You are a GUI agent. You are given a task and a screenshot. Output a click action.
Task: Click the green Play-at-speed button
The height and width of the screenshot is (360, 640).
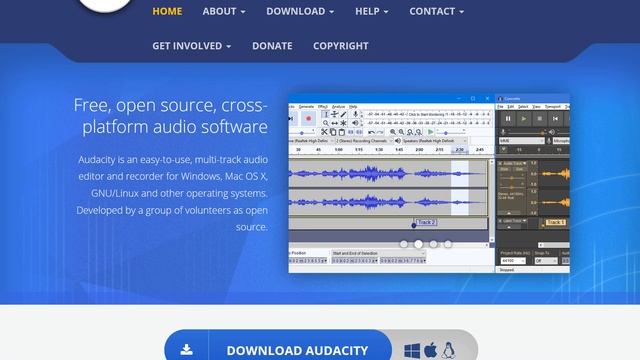click(430, 132)
